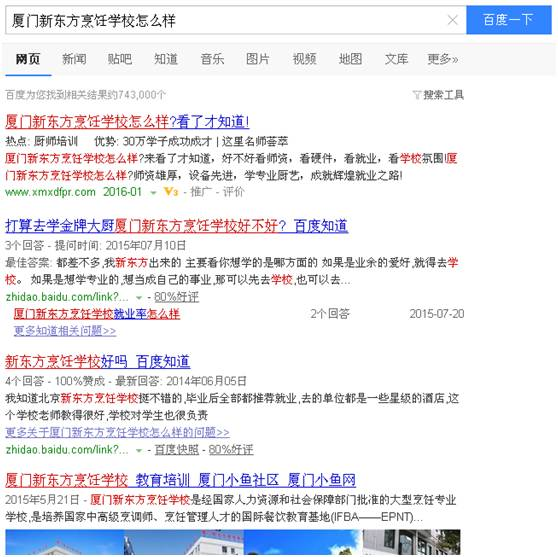Open the ad result 厦门新东方烹饪学校怎么样?看了才知道!
Screen dimensions: 558x557
click(127, 122)
